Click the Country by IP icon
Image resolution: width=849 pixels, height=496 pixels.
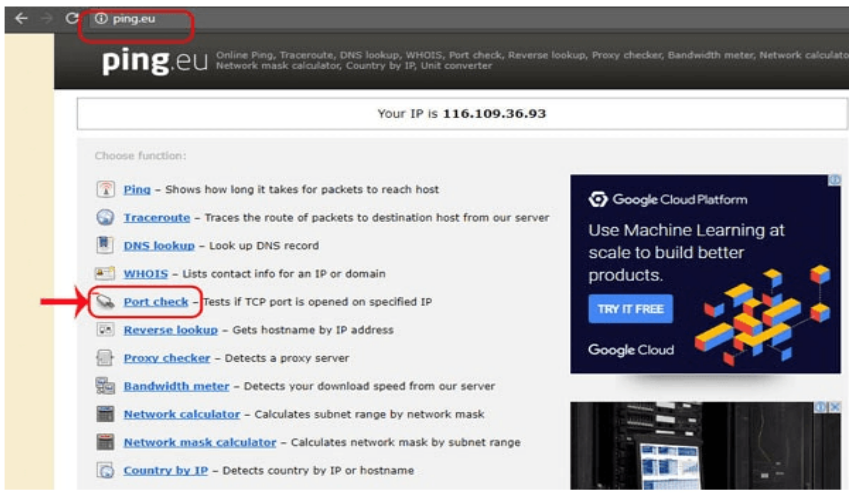click(105, 470)
